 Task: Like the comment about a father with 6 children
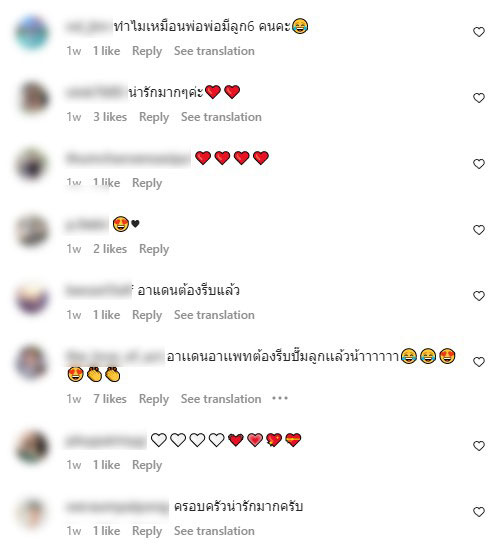[x=478, y=32]
